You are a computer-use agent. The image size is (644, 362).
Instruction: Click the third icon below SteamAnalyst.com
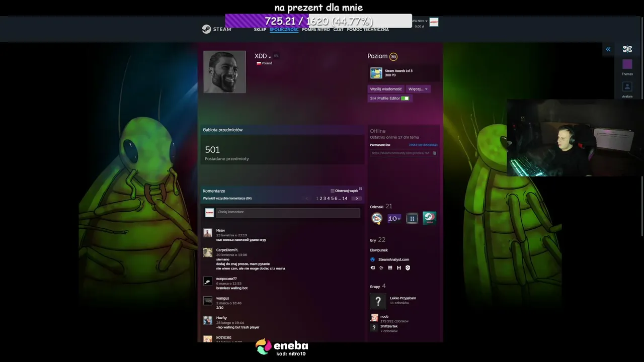pyautogui.click(x=390, y=268)
